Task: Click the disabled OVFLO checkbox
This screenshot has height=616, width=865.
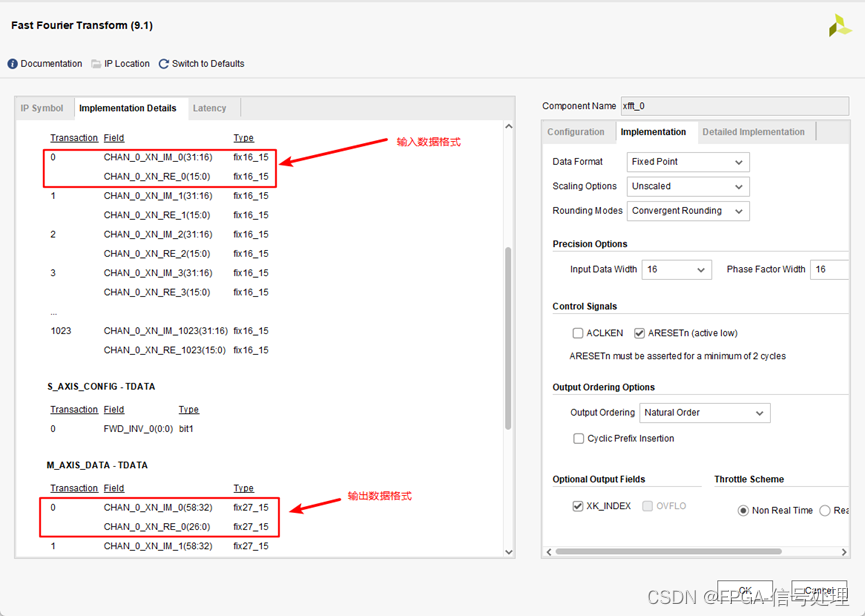Action: click(647, 506)
